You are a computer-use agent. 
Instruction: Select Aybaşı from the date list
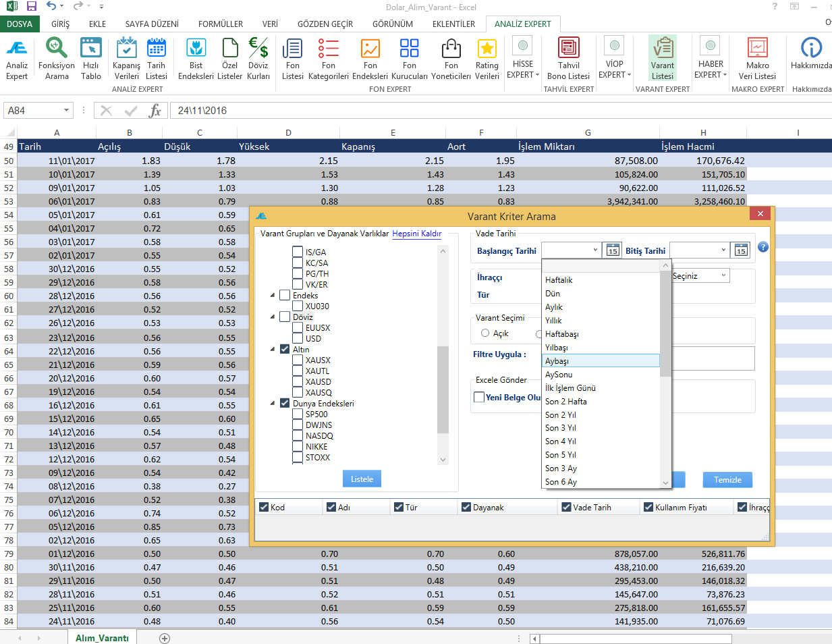(601, 361)
